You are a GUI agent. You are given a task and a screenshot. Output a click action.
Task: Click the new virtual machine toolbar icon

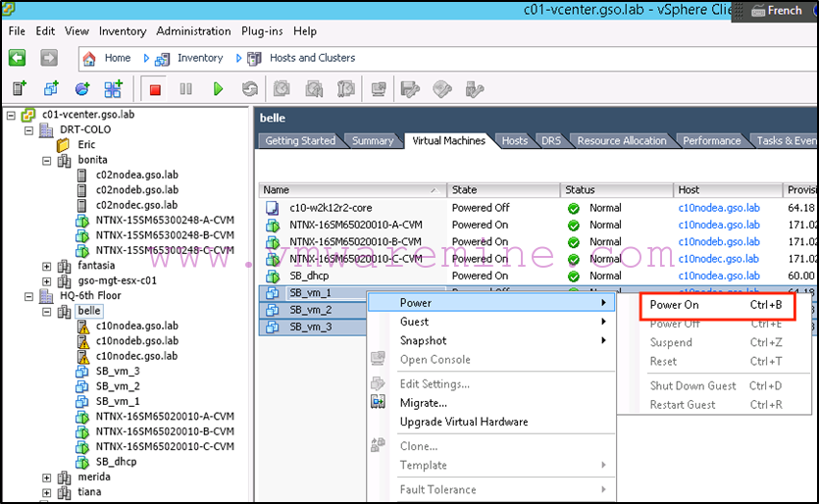[x=51, y=89]
